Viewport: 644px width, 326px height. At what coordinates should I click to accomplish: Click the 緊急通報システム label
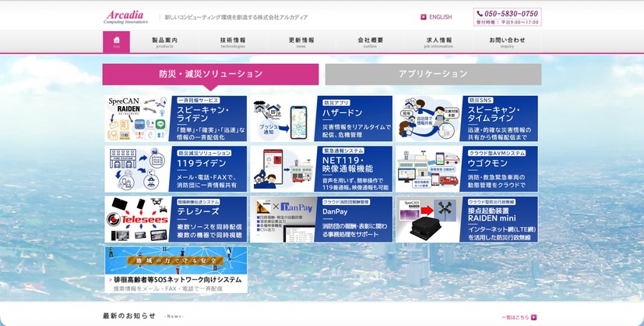coord(343,151)
